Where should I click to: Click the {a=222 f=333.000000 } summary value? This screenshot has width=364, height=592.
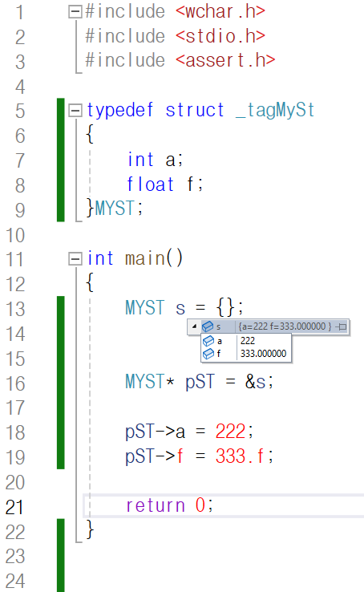[285, 326]
